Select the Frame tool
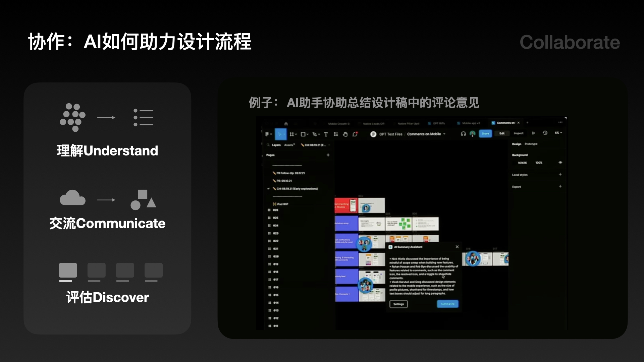 point(291,134)
